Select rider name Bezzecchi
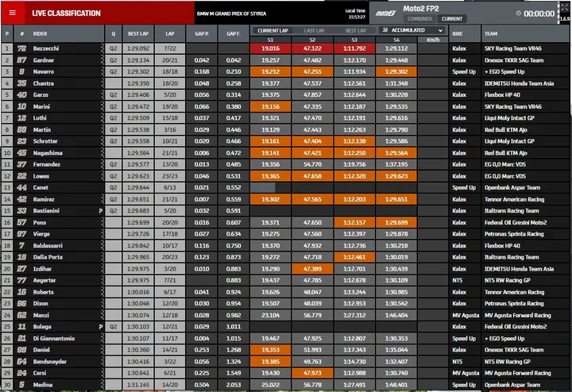 (46, 48)
